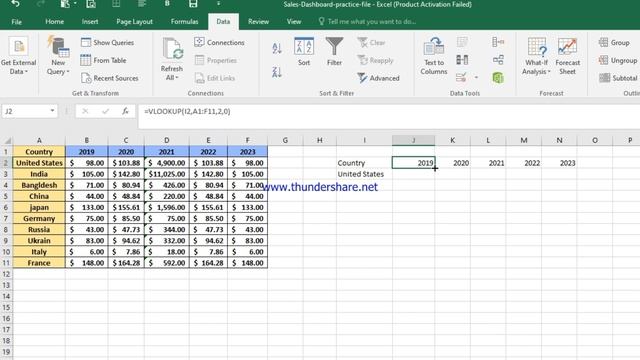Click Sort A to Z icon
The width and height of the screenshot is (640, 360).
point(277,49)
